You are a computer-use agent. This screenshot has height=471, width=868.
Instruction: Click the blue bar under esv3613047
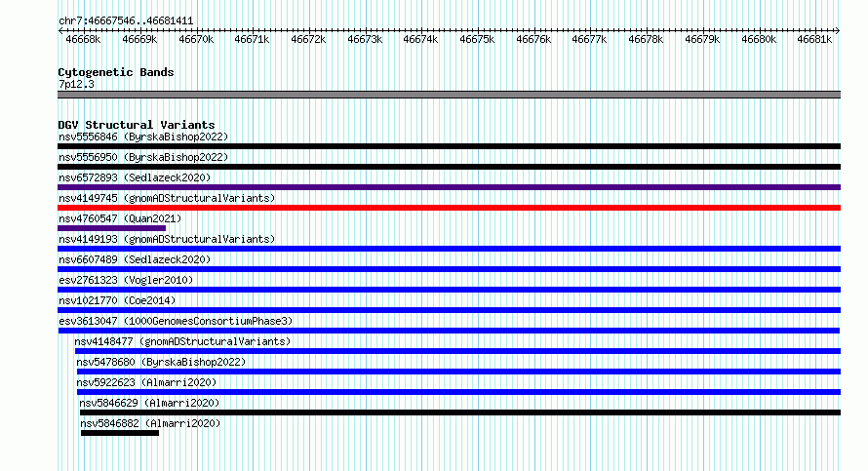[449, 331]
